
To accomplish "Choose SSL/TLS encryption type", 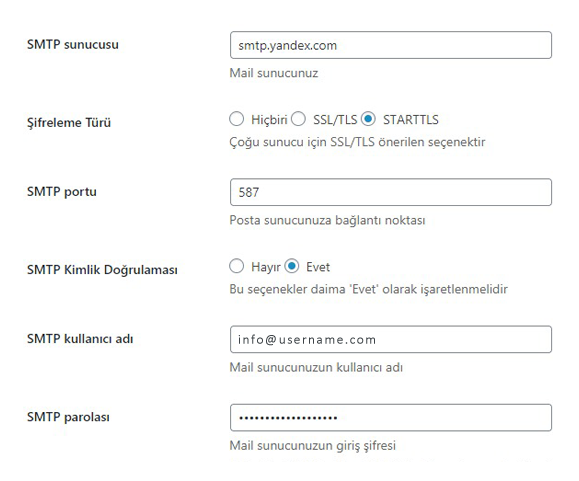I will point(298,119).
